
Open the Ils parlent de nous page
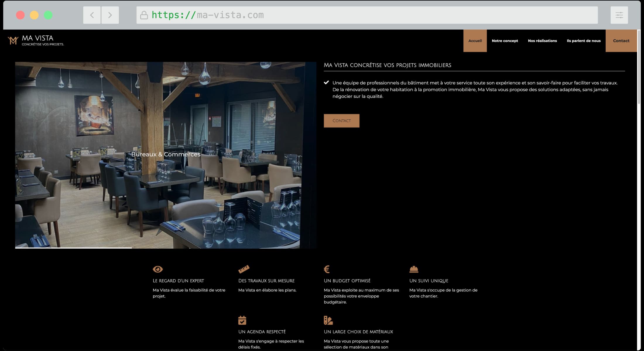pos(583,41)
